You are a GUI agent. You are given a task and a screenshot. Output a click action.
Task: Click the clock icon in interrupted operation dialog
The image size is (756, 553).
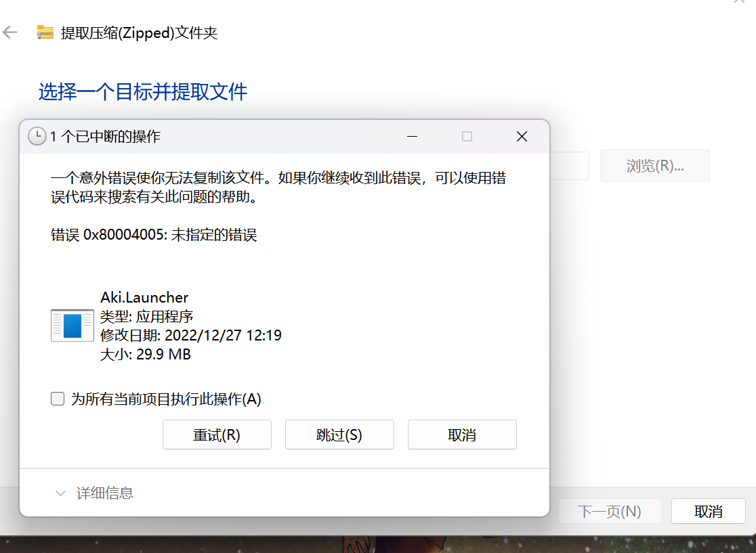pyautogui.click(x=37, y=136)
